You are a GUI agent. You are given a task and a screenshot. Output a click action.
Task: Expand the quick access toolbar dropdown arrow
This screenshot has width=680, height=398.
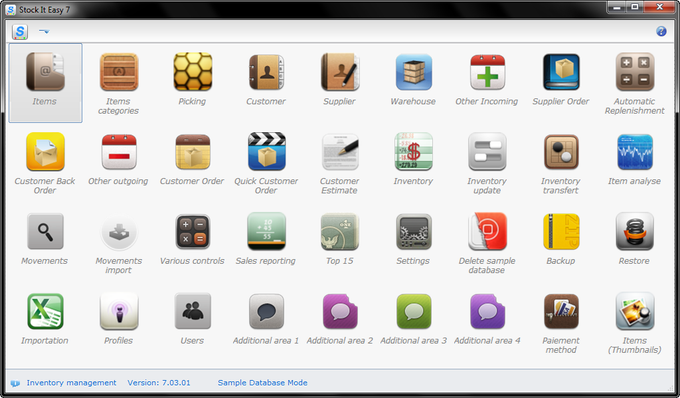44,31
